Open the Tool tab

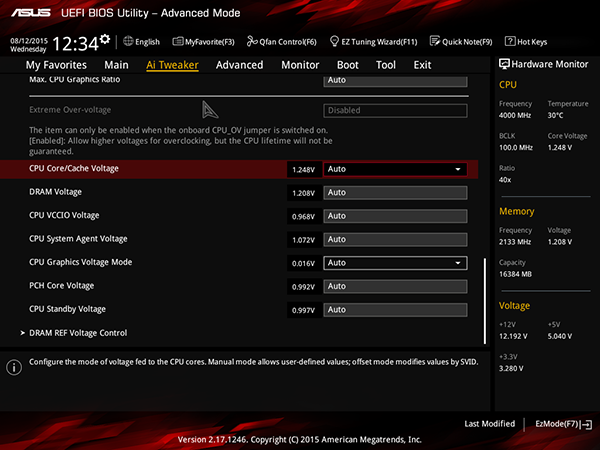[x=386, y=65]
